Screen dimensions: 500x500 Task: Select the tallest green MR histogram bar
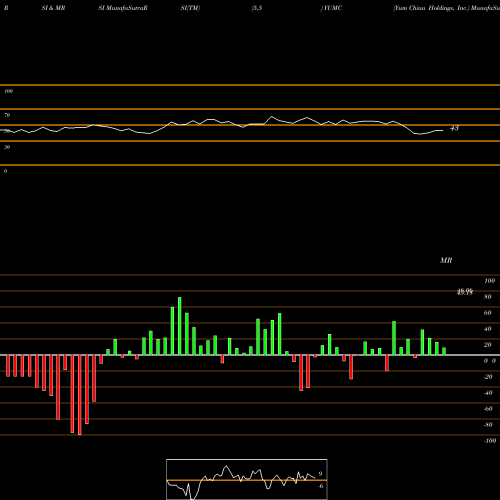(x=180, y=326)
